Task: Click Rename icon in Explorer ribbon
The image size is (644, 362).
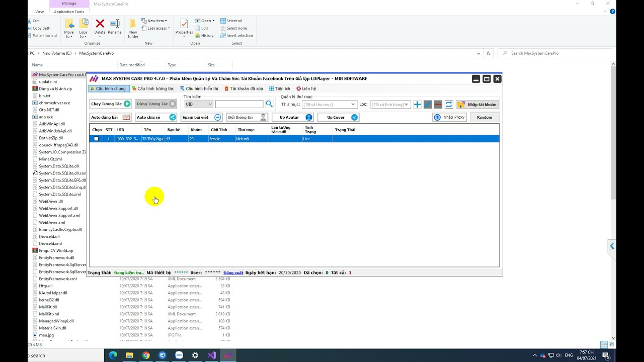Action: point(115,27)
